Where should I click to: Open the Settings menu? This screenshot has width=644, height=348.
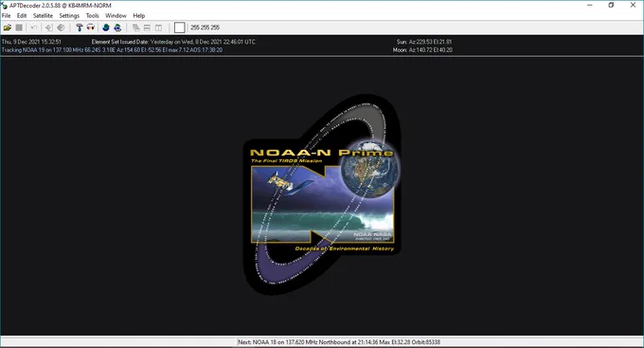point(69,15)
